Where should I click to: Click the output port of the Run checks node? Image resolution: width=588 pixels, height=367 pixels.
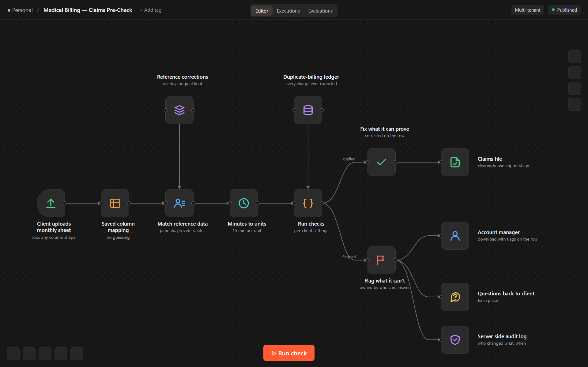tap(322, 203)
